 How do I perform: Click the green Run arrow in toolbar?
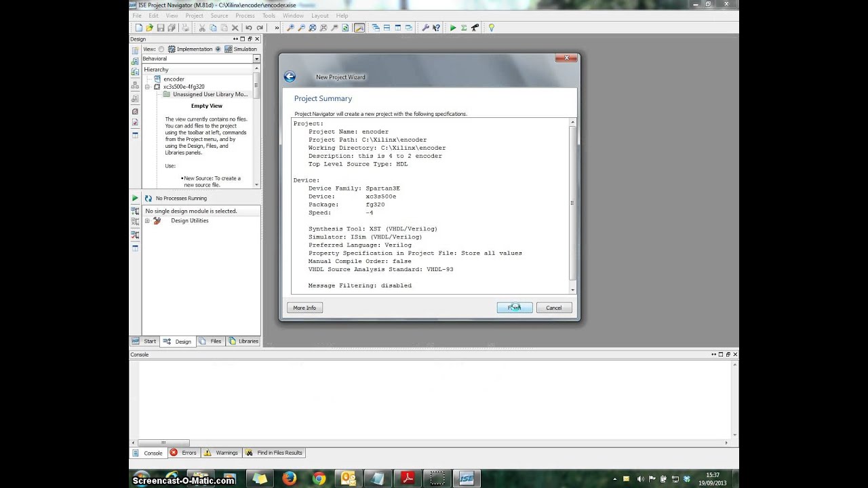tap(453, 28)
